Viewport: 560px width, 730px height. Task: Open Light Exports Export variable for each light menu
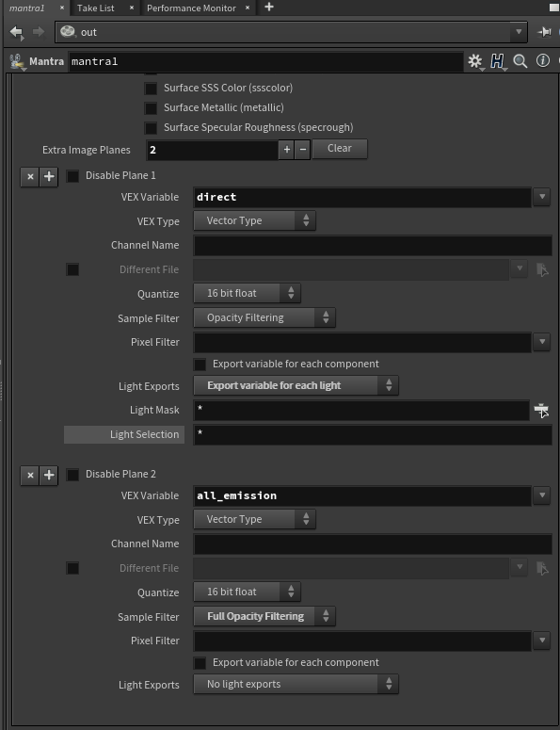coord(296,385)
